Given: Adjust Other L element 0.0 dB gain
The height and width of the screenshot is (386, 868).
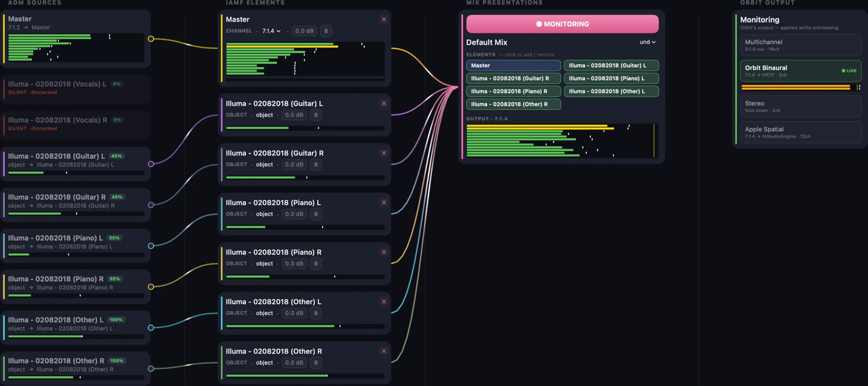Looking at the screenshot, I should 294,313.
